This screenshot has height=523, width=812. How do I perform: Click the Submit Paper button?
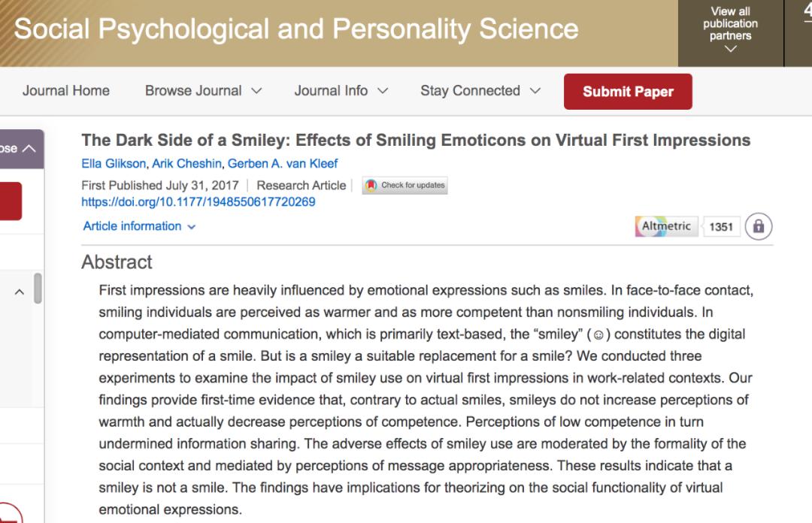tap(628, 92)
